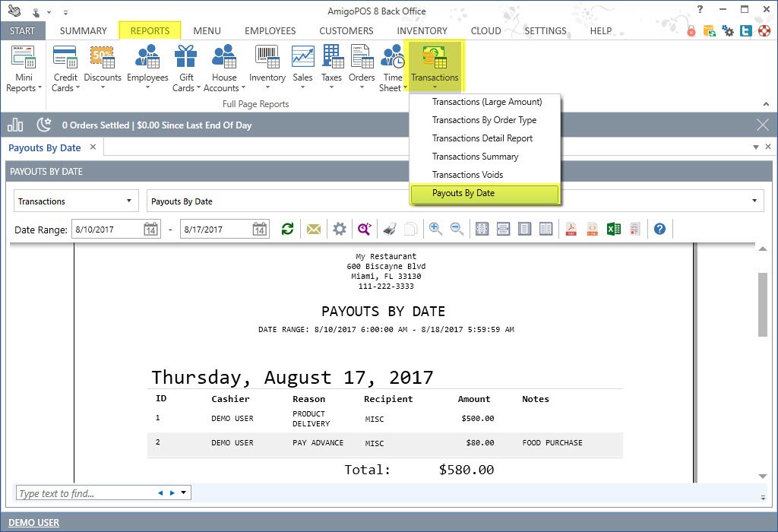Open the Gift Cards reports icon
The height and width of the screenshot is (532, 778).
(186, 68)
